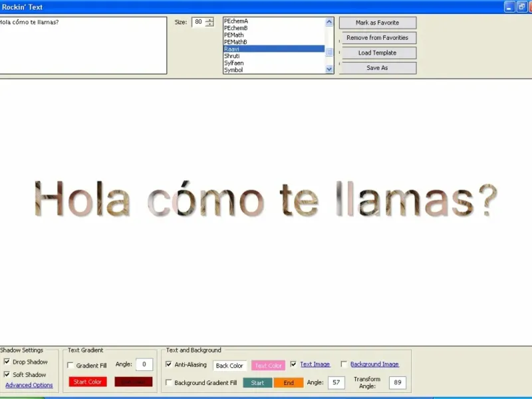532x399 pixels.
Task: Open the Text Image link
Action: click(315, 364)
